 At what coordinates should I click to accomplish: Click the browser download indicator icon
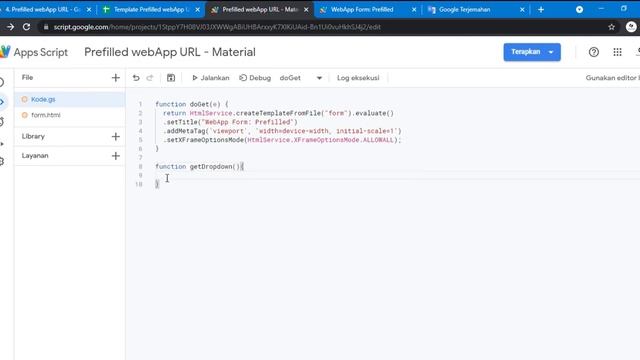coord(579,9)
